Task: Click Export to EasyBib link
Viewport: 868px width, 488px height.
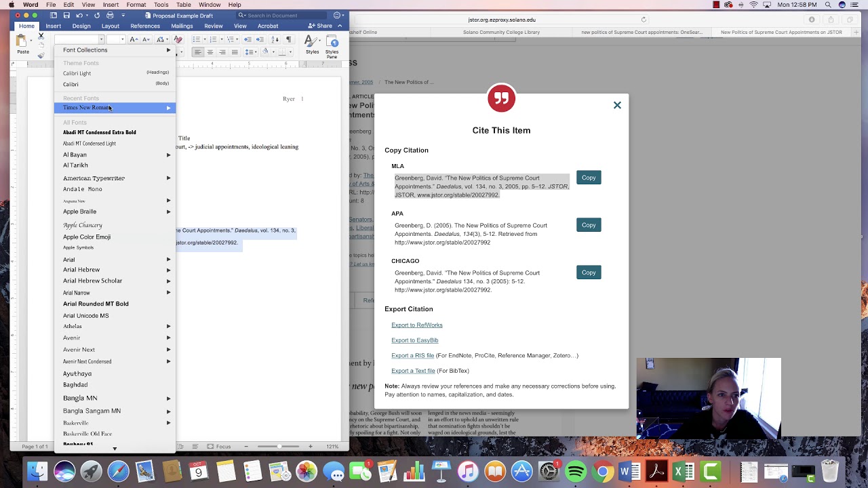Action: point(415,340)
